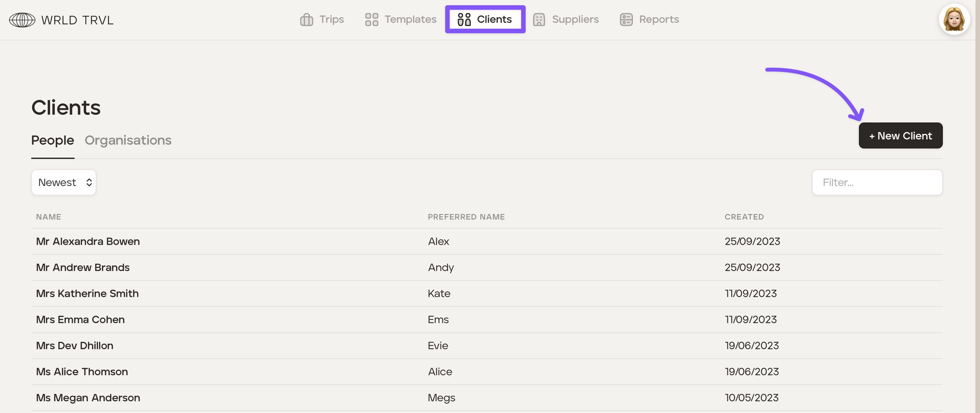Screen dimensions: 980x413
Task: Click the WRLD TRVL globe logo icon
Action: 22,20
